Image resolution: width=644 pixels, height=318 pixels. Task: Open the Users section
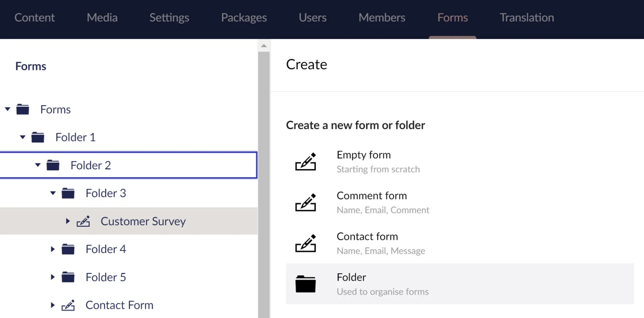[312, 18]
